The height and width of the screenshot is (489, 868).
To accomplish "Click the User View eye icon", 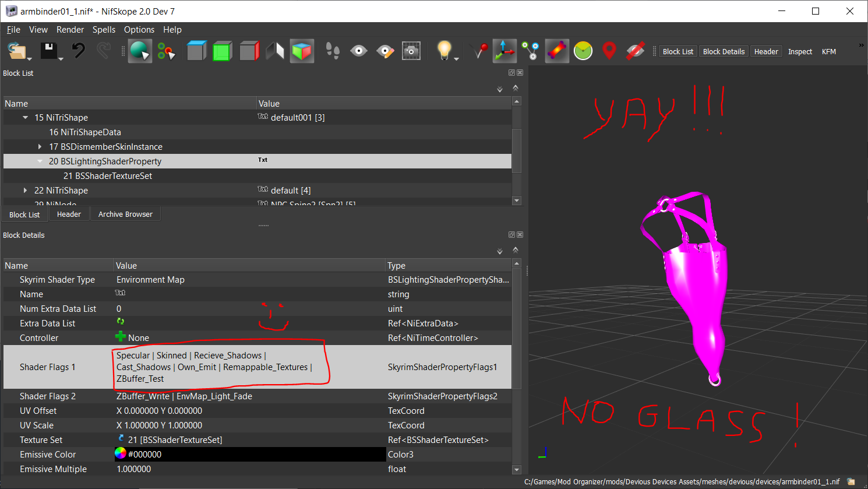I will click(359, 51).
